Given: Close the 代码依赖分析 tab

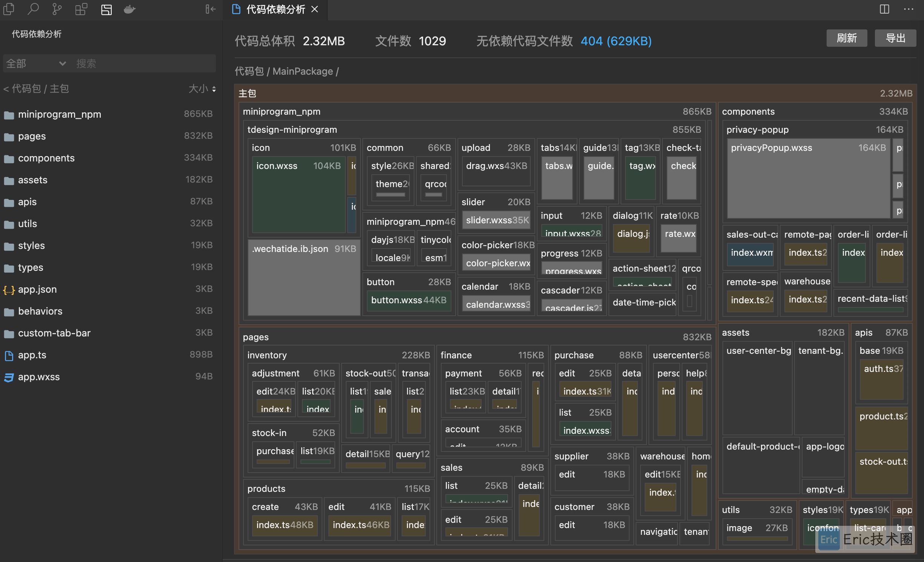Looking at the screenshot, I should pyautogui.click(x=315, y=9).
